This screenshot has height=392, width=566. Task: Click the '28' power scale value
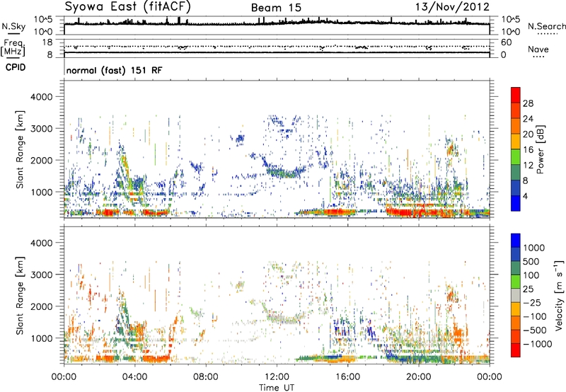[x=528, y=103]
